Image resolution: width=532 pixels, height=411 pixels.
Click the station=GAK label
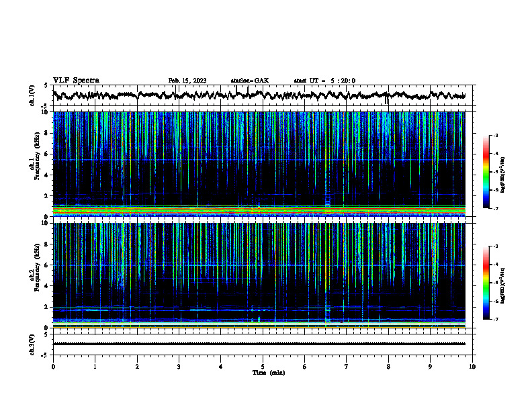(x=250, y=81)
